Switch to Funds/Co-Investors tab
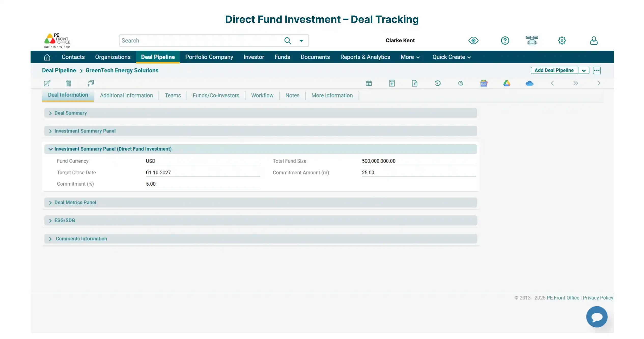Screen dimensions: 644x339 pyautogui.click(x=216, y=96)
